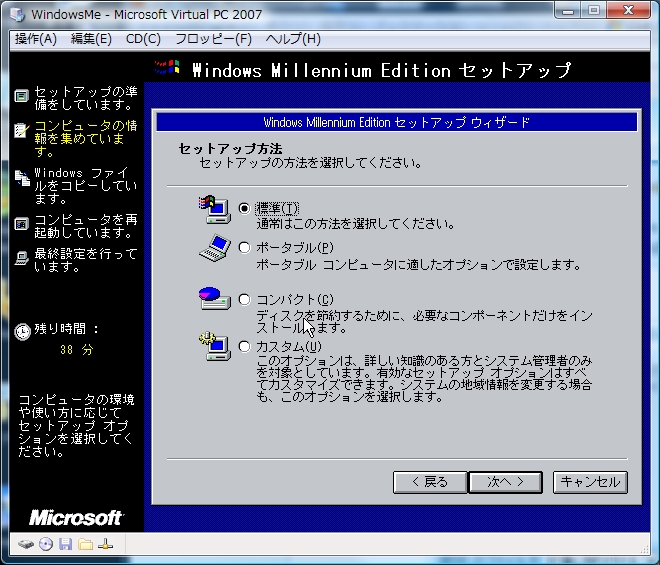Click the notepad icon beside コンピュータの情報を集めています
660x565 pixels.
tap(21, 131)
